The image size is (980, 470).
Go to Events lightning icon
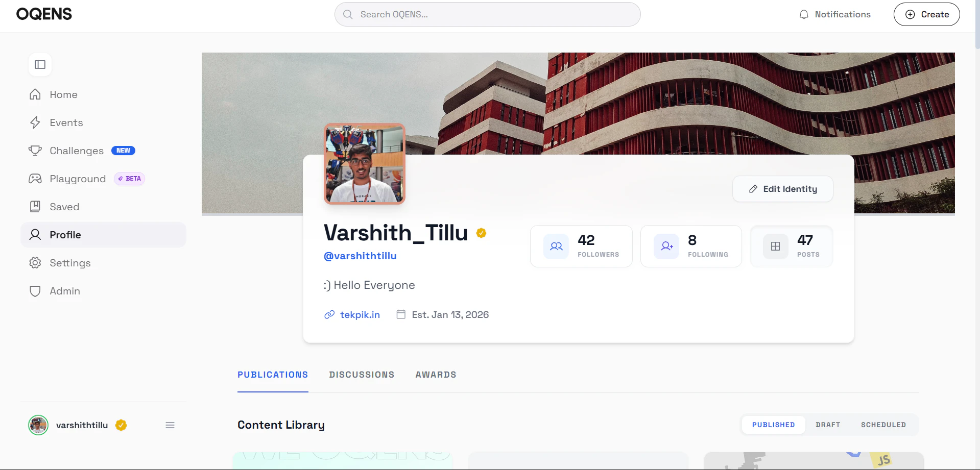35,122
